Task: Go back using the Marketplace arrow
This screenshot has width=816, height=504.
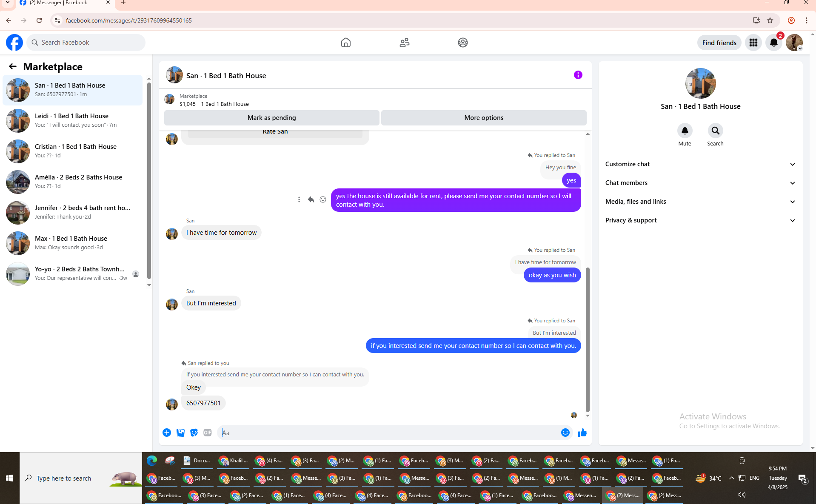Action: point(13,66)
